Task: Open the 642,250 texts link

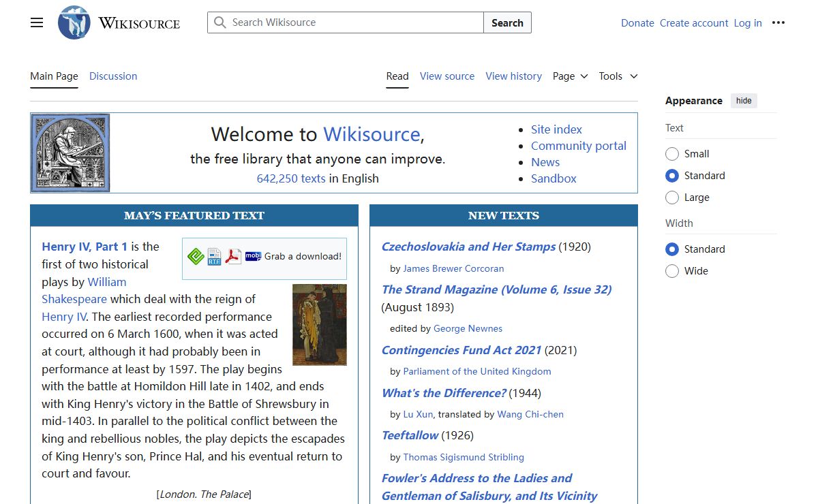Action: pos(291,178)
